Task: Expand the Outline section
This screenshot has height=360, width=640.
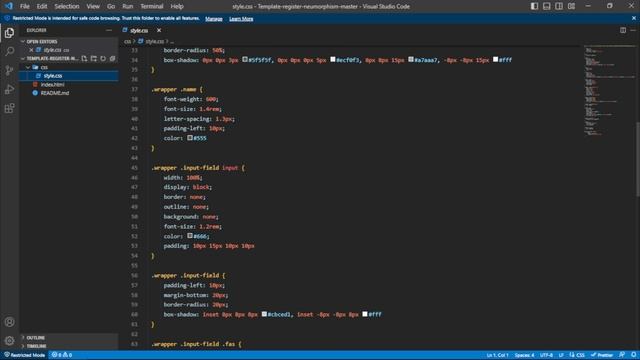Action: [69, 338]
